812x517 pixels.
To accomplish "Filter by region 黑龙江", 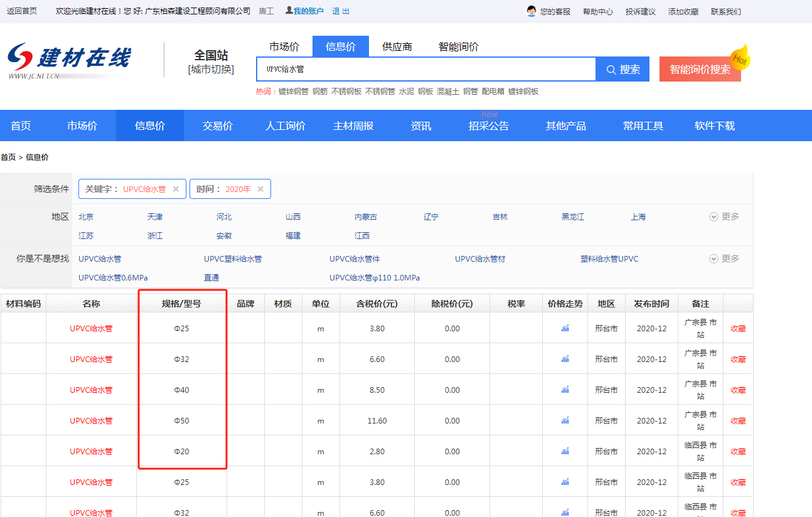I will coord(573,217).
